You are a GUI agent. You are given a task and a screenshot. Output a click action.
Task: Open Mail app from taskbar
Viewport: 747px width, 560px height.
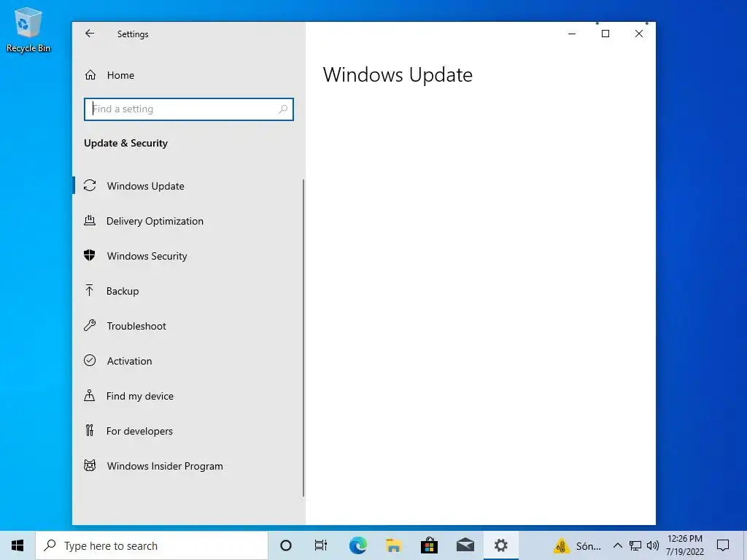tap(465, 545)
